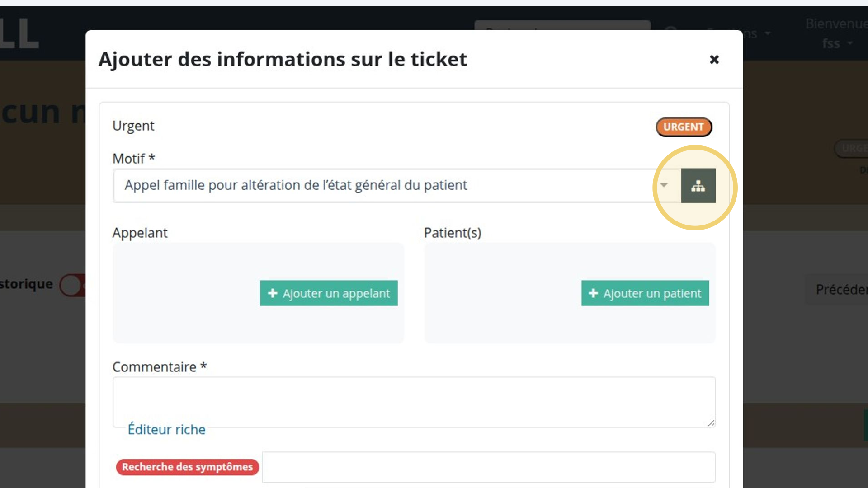The height and width of the screenshot is (488, 868).
Task: Open the fss user dropdown menu
Action: click(x=837, y=43)
